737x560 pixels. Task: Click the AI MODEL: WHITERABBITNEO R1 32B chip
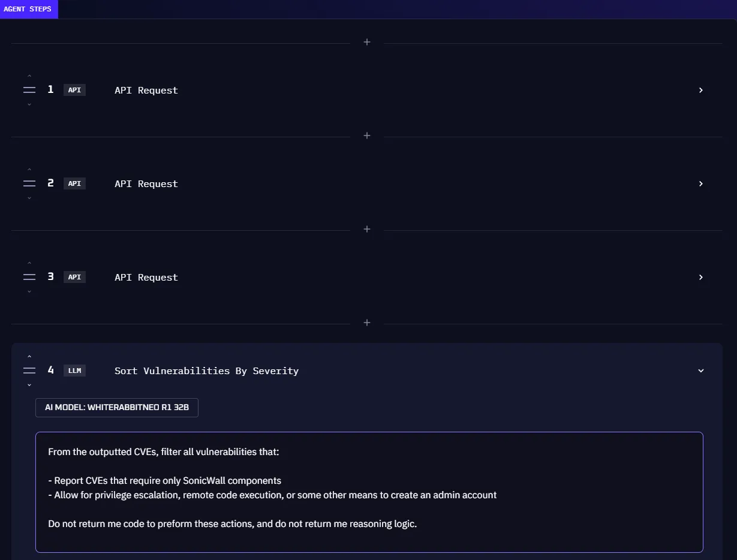coord(116,408)
